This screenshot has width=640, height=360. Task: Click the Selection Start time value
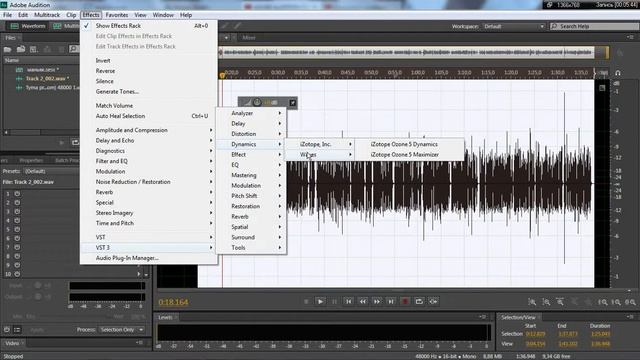click(x=535, y=334)
